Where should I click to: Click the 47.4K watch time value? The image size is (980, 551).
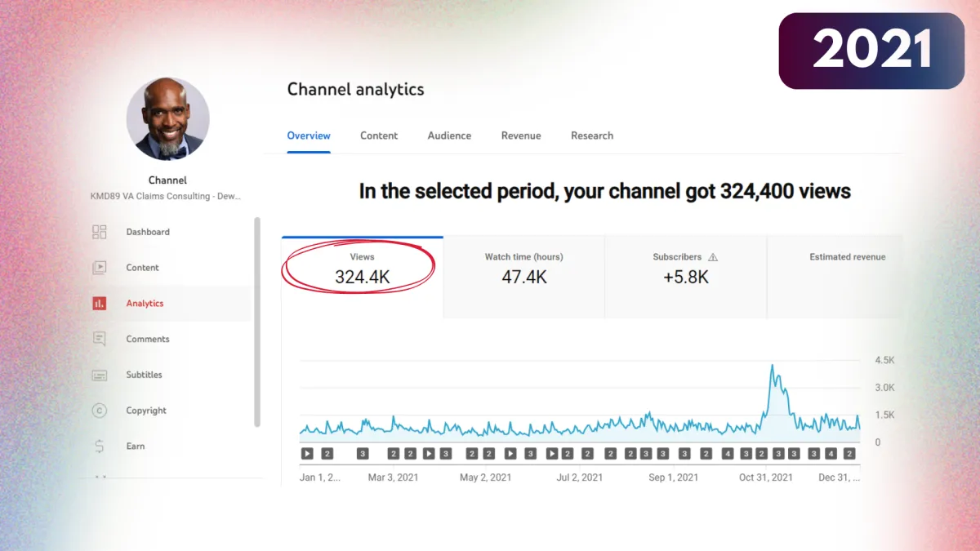click(x=524, y=278)
